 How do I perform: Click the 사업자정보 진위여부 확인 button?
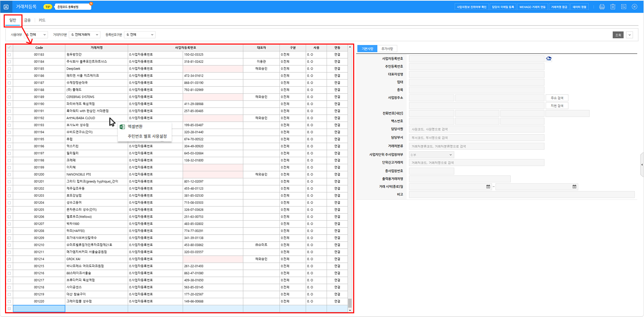[x=471, y=7]
